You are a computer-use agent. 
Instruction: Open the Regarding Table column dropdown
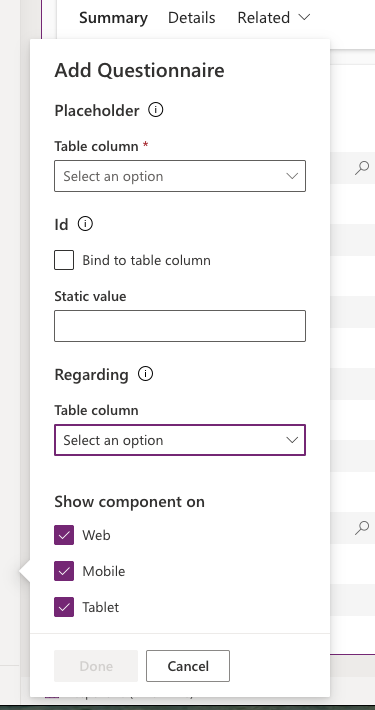click(180, 440)
